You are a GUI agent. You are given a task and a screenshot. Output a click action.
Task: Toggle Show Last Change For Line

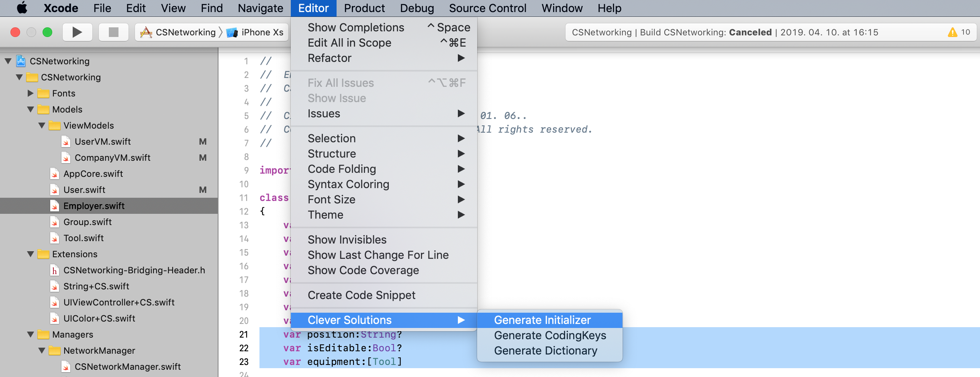point(384,255)
